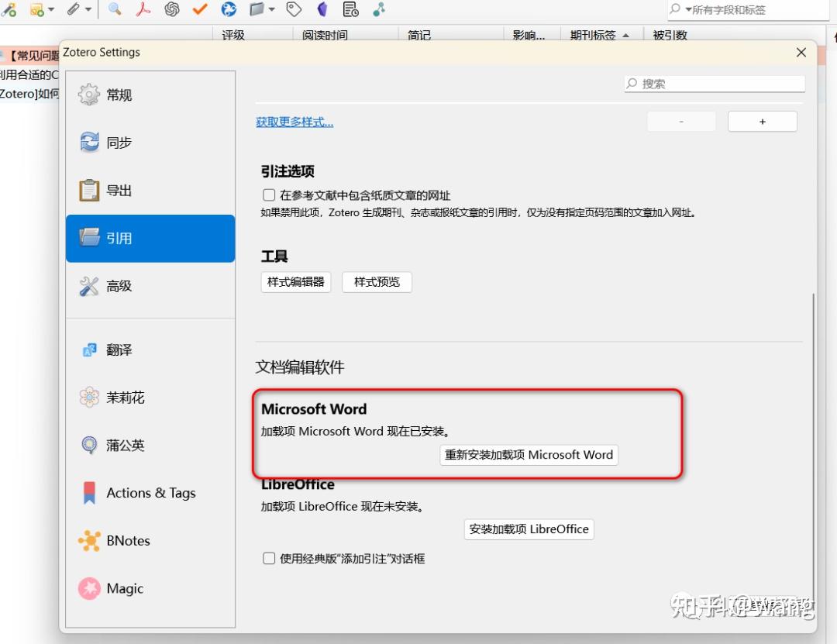Click the Adobe PDF toolbar icon

coord(143,10)
